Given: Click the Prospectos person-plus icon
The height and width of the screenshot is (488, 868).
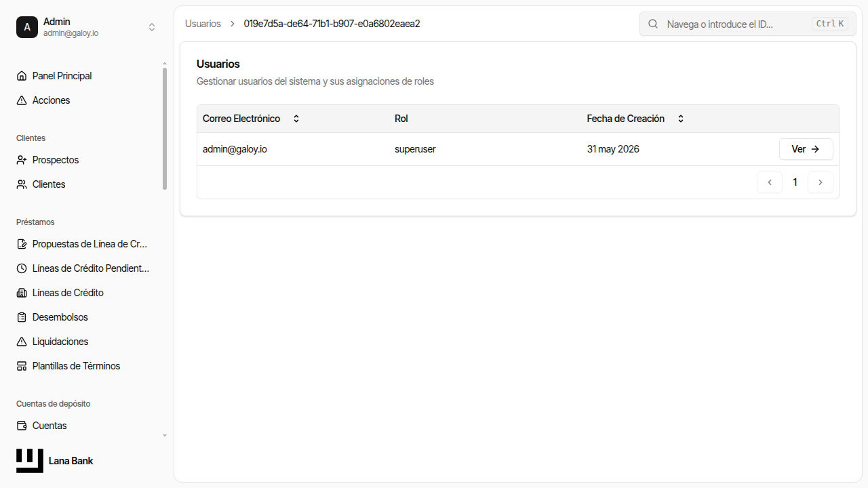Looking at the screenshot, I should pos(22,160).
